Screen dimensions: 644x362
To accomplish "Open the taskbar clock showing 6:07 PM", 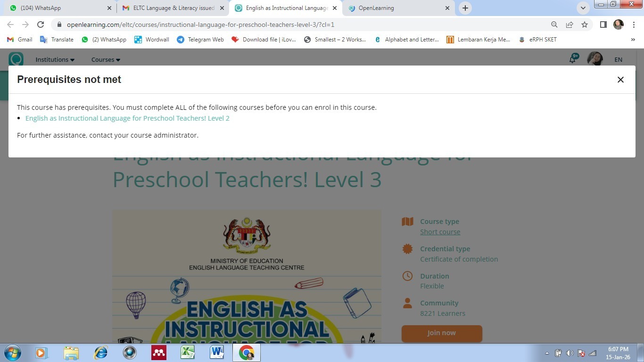I will (x=618, y=353).
